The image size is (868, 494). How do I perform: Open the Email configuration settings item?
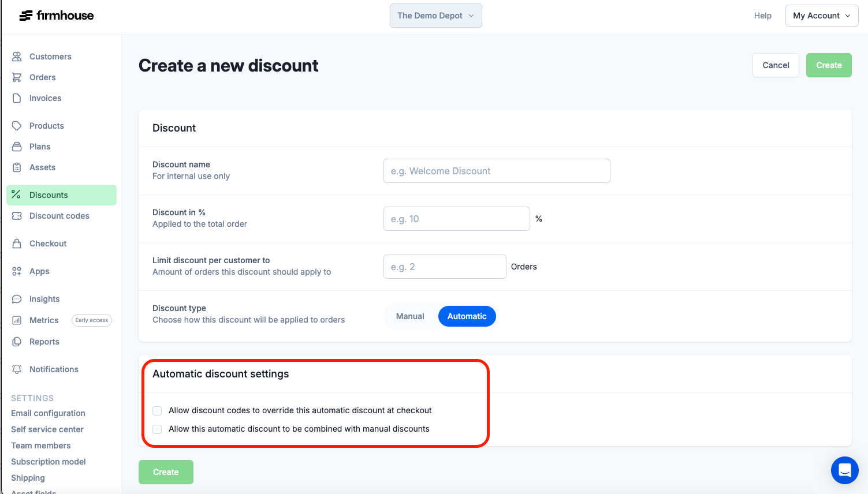[48, 413]
